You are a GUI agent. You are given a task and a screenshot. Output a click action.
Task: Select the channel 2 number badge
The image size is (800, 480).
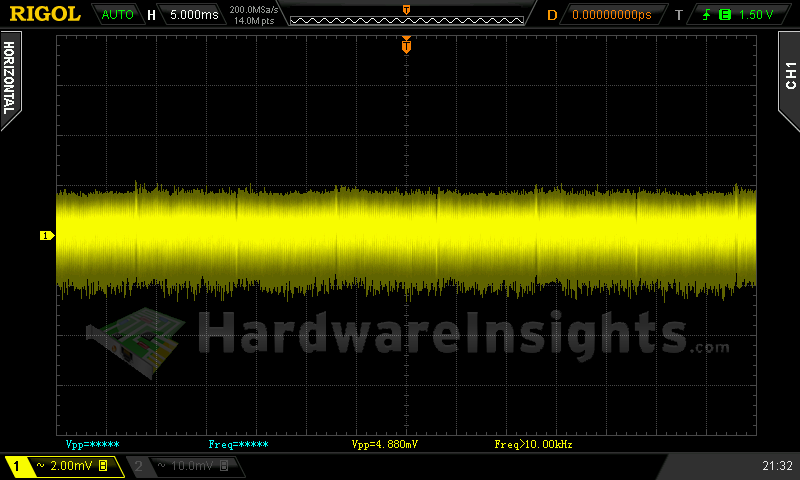pyautogui.click(x=138, y=466)
